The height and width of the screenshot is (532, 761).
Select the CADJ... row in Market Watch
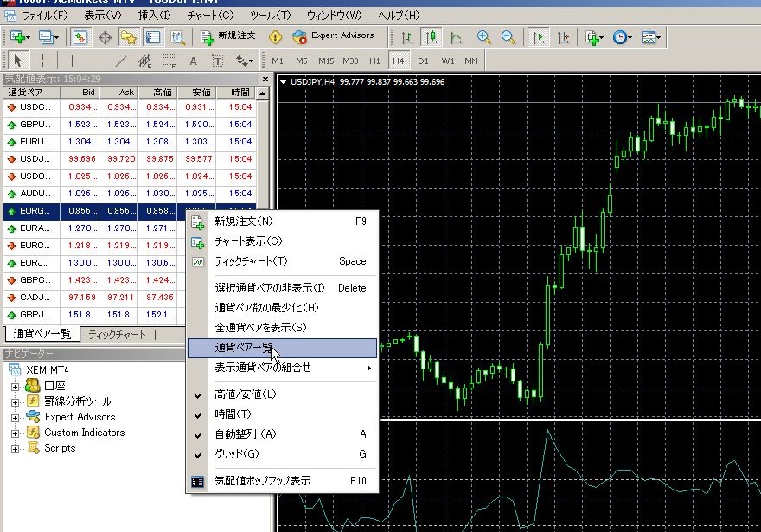pos(94,298)
